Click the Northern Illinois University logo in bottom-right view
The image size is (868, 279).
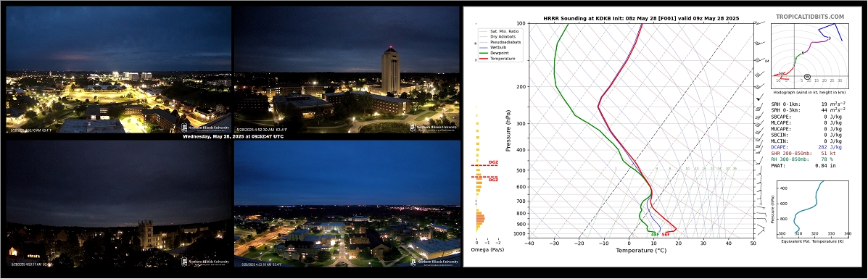[x=434, y=262]
